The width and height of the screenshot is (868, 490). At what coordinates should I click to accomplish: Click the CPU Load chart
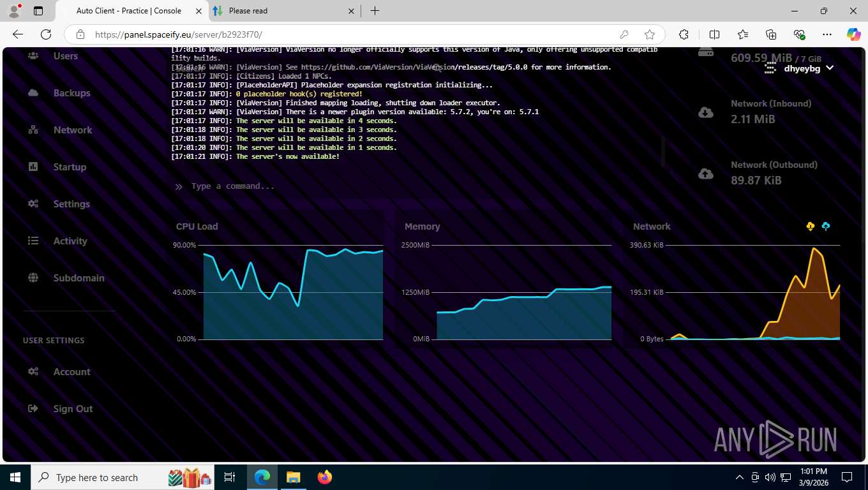click(x=279, y=292)
